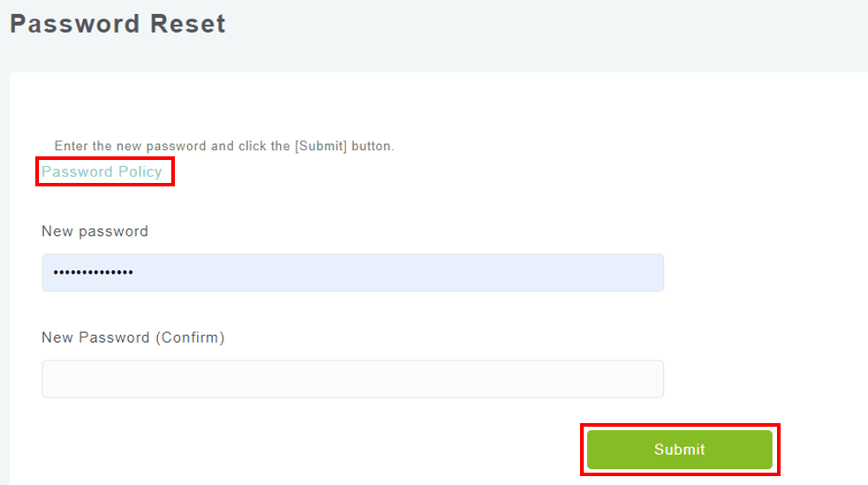Screen dimensions: 868x485
Task: Click the New password input field
Action: [x=352, y=273]
